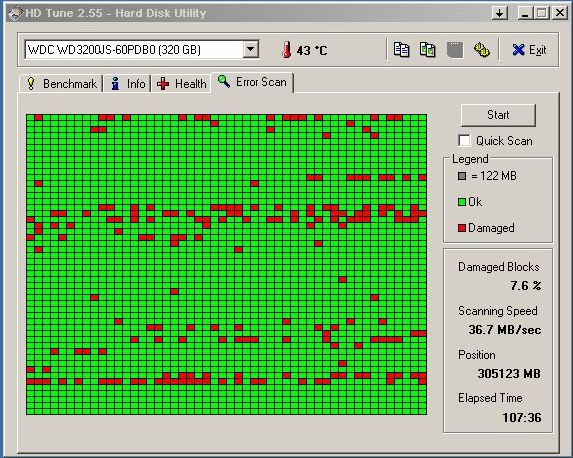
Task: Enable the Quick Scan checkbox
Action: coord(464,140)
